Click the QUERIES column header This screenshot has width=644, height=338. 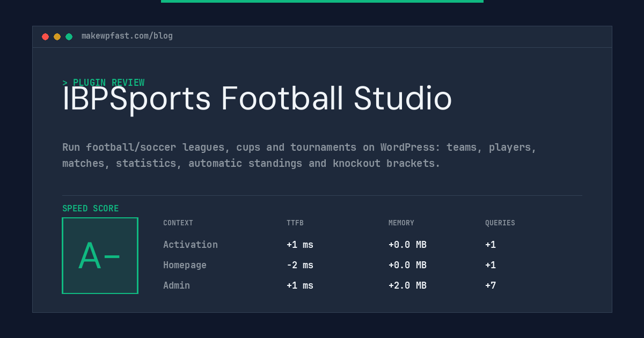[500, 223]
